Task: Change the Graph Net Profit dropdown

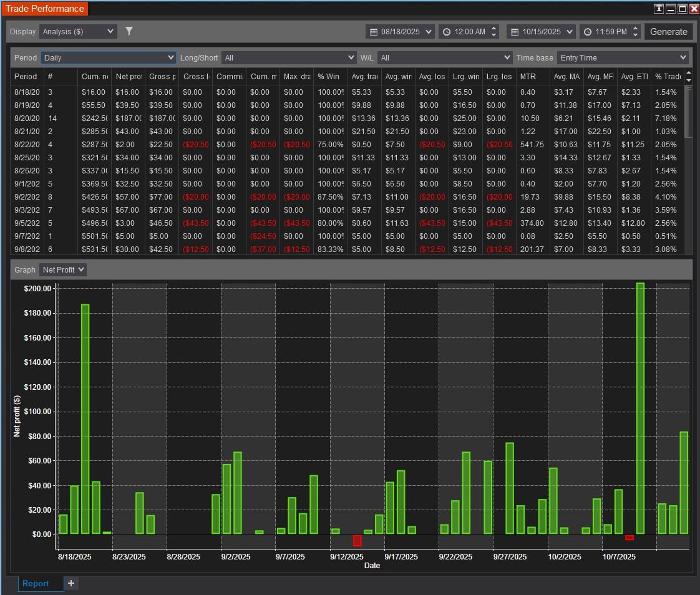Action: click(x=63, y=269)
